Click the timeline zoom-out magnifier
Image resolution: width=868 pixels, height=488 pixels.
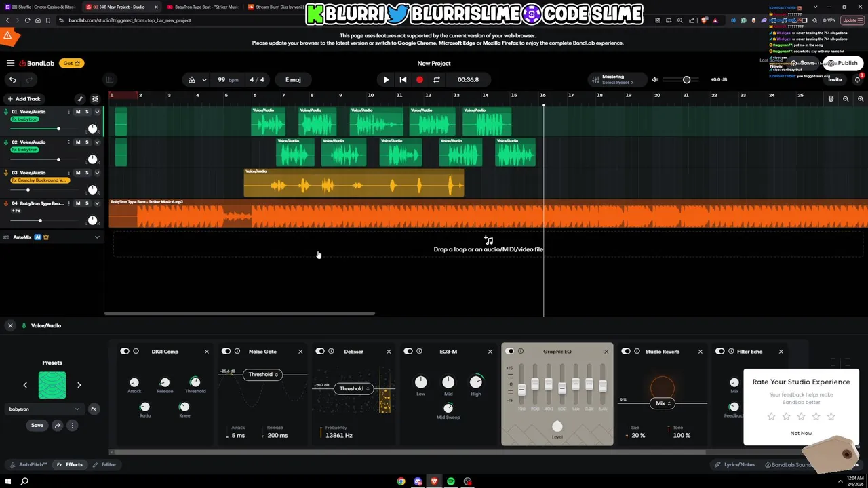tap(846, 99)
